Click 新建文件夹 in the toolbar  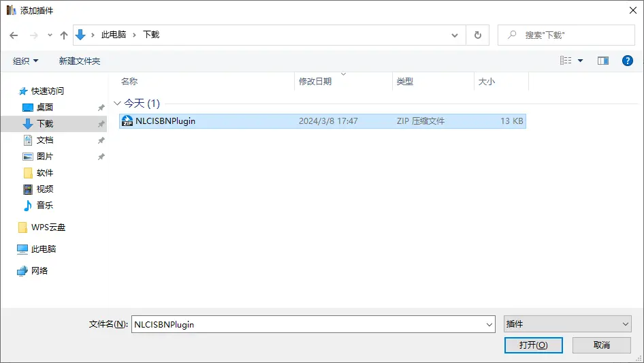click(79, 61)
